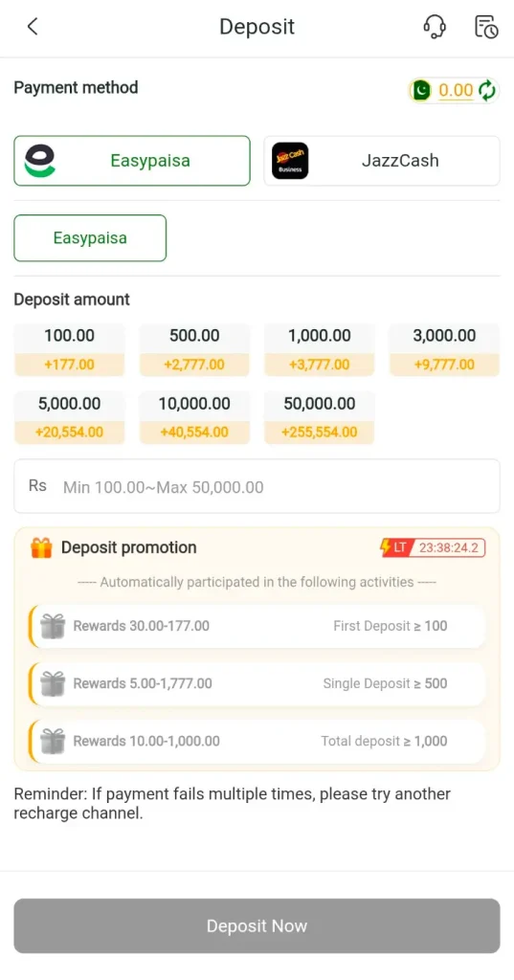The height and width of the screenshot is (980, 514).
Task: Focus the Rs amount input field
Action: (x=257, y=486)
